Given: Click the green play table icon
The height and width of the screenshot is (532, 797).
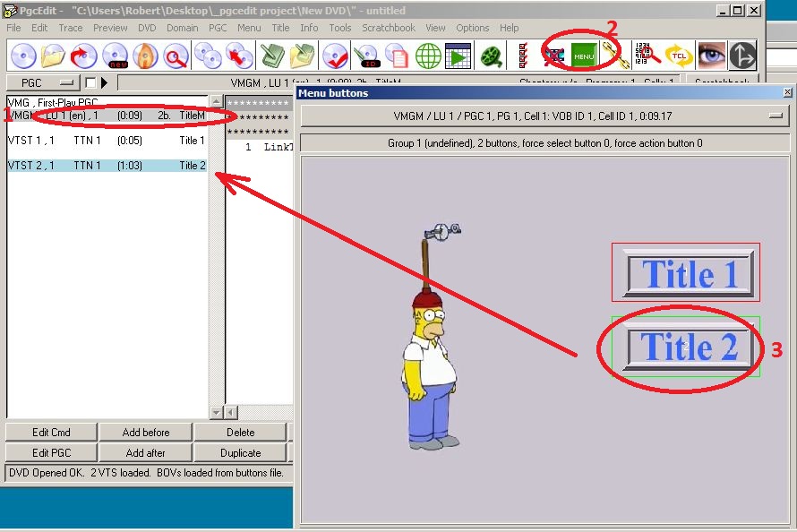Looking at the screenshot, I should 458,56.
